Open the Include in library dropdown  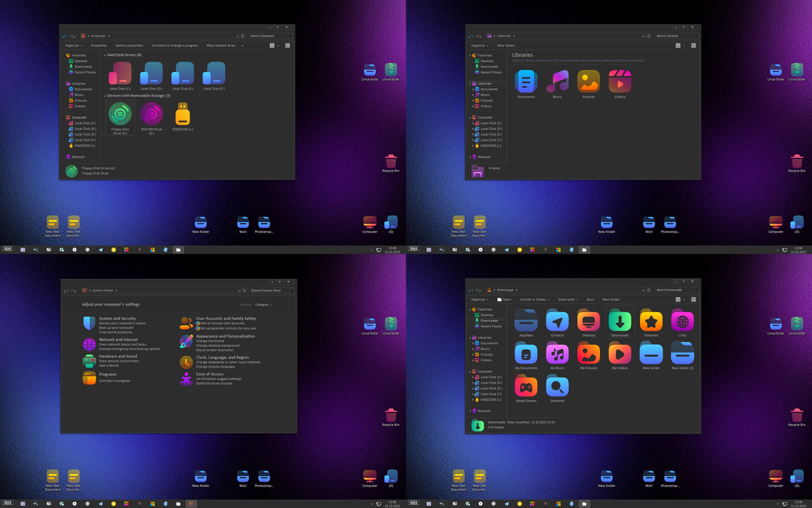pos(534,299)
